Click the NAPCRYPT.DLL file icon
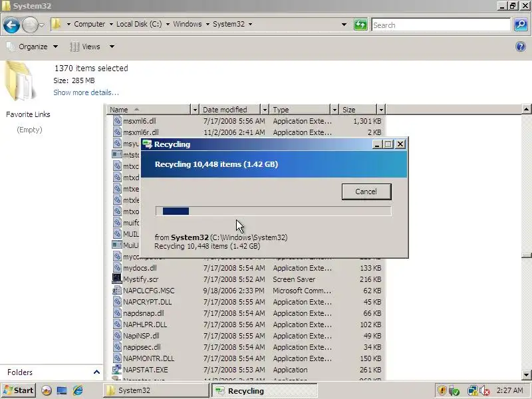 tap(117, 302)
